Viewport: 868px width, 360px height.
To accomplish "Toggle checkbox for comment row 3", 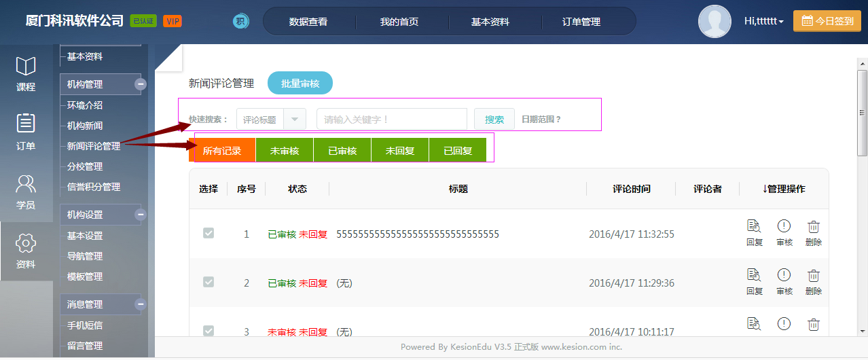I will click(209, 331).
